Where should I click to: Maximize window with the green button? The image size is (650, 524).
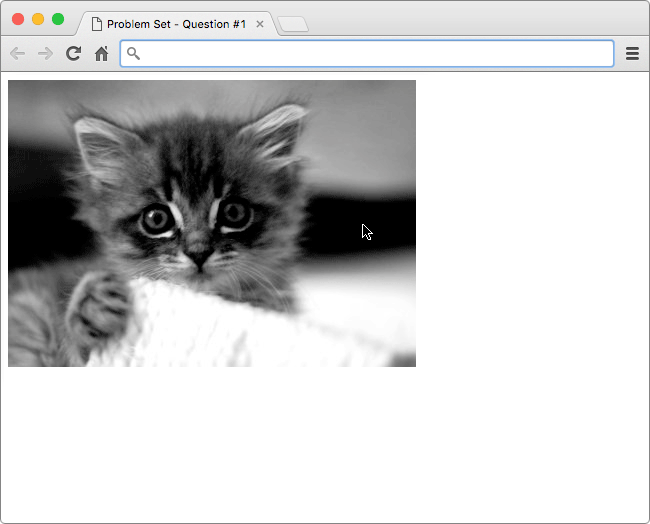(58, 19)
